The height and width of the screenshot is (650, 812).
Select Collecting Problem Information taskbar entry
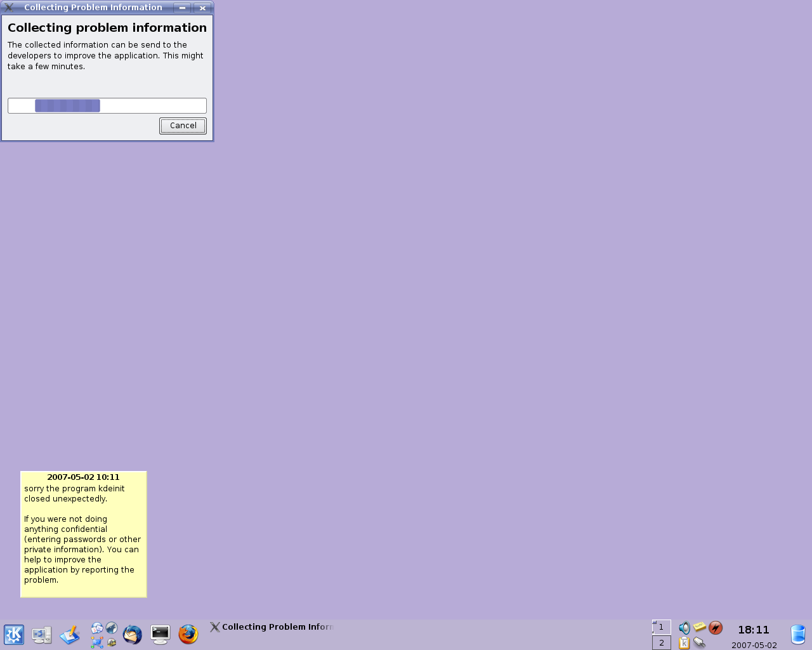click(273, 627)
